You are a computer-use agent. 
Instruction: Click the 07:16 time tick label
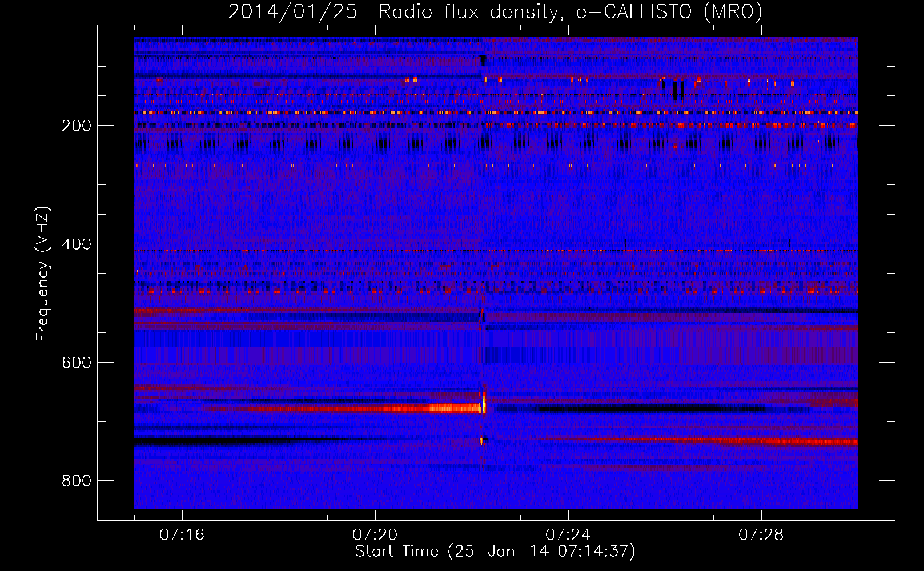click(x=182, y=535)
